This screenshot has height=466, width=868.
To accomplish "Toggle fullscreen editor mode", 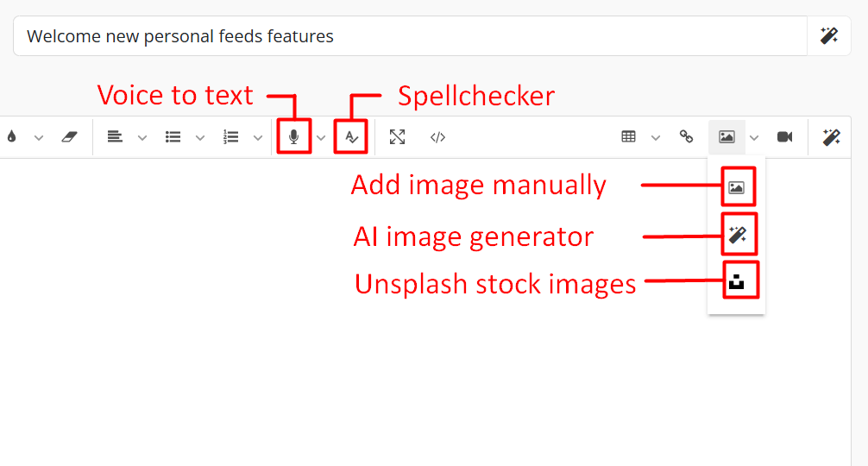I will click(x=397, y=136).
